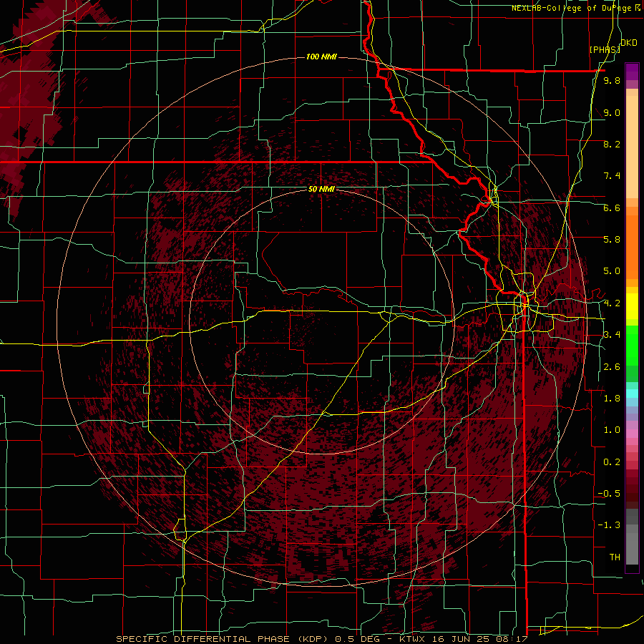
Task: Click the 2.6 value on the color scale
Action: pyautogui.click(x=612, y=367)
